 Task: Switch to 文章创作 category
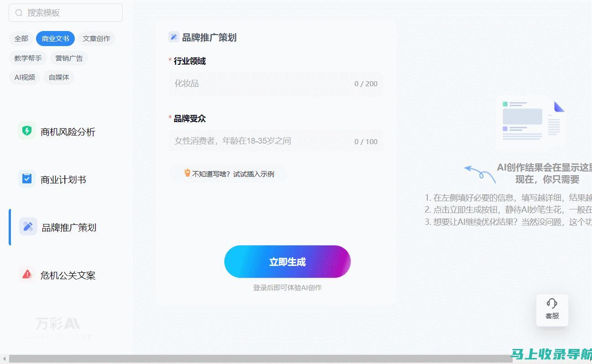point(96,39)
